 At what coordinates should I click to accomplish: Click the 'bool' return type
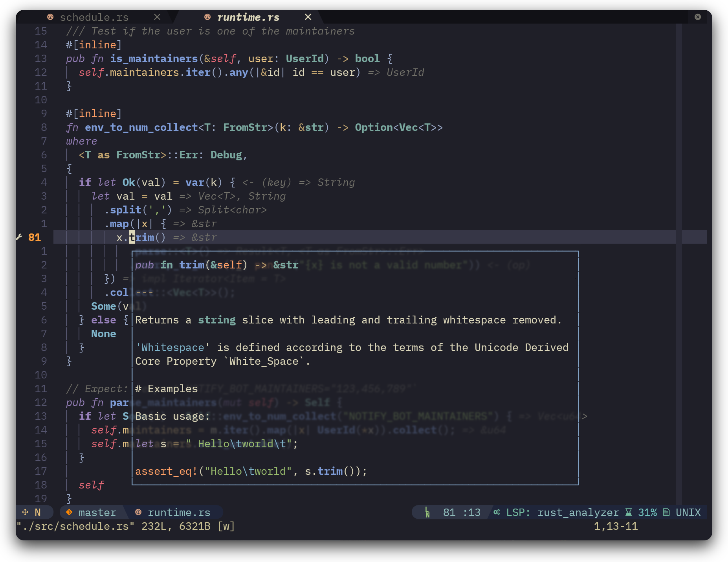point(367,59)
